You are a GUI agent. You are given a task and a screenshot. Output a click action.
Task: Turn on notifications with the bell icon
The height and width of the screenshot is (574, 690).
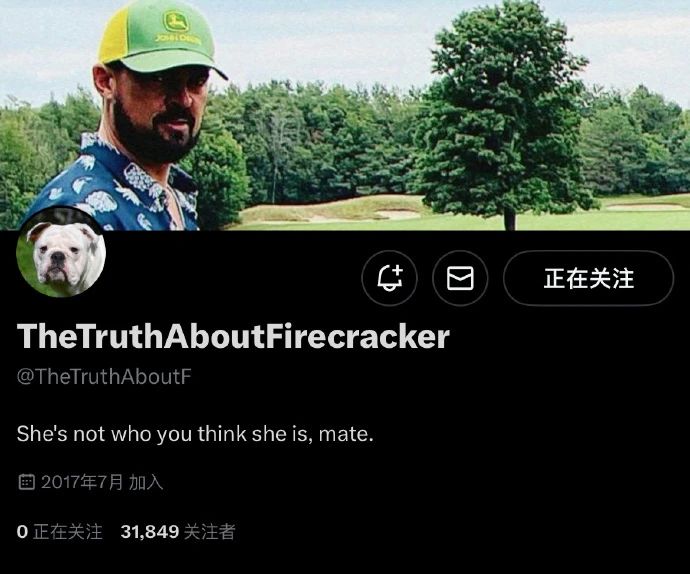[x=389, y=278]
